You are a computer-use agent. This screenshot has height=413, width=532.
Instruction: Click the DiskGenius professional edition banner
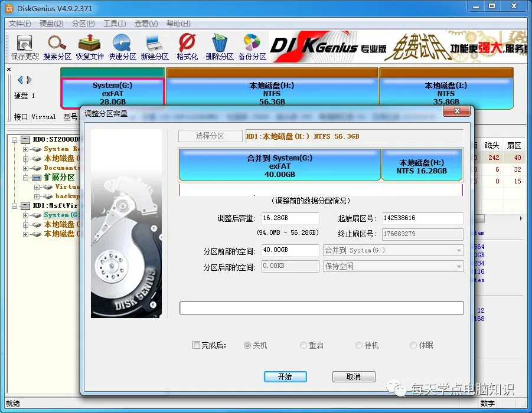point(397,47)
